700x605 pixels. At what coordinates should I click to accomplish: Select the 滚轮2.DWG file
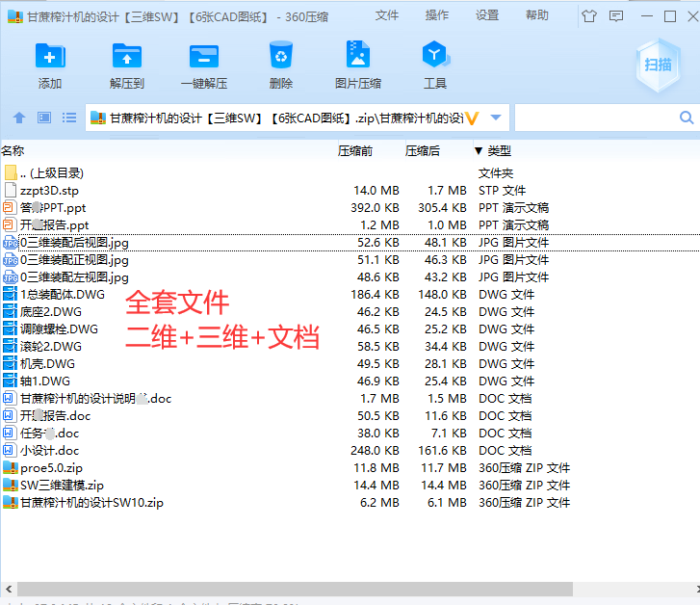[x=51, y=346]
